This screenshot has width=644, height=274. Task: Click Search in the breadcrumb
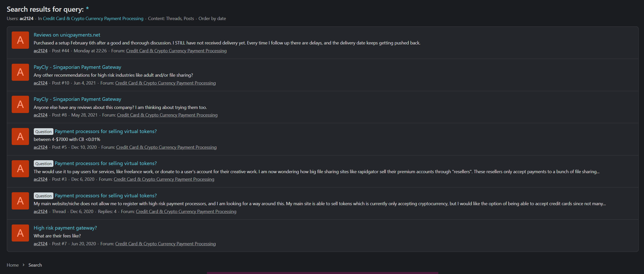35,265
